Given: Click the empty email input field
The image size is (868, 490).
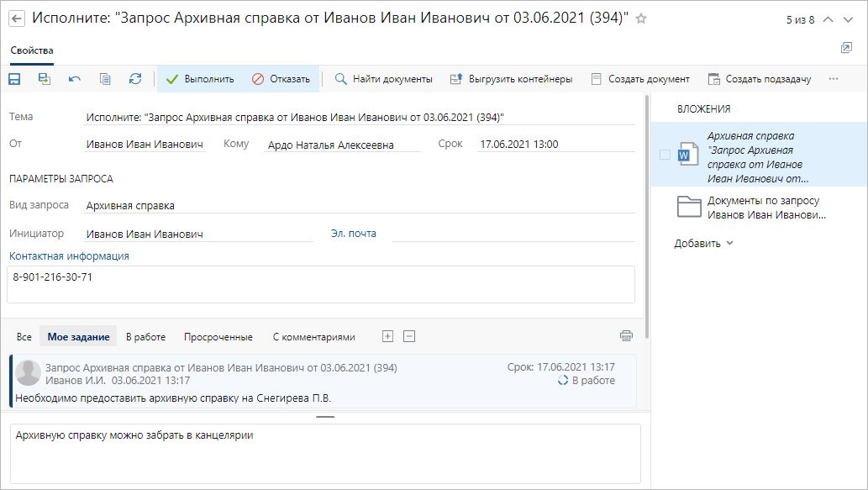Looking at the screenshot, I should (x=513, y=234).
